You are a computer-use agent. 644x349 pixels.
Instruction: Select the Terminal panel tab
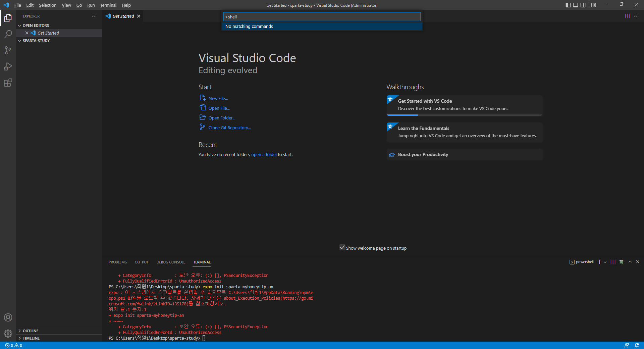tap(202, 262)
